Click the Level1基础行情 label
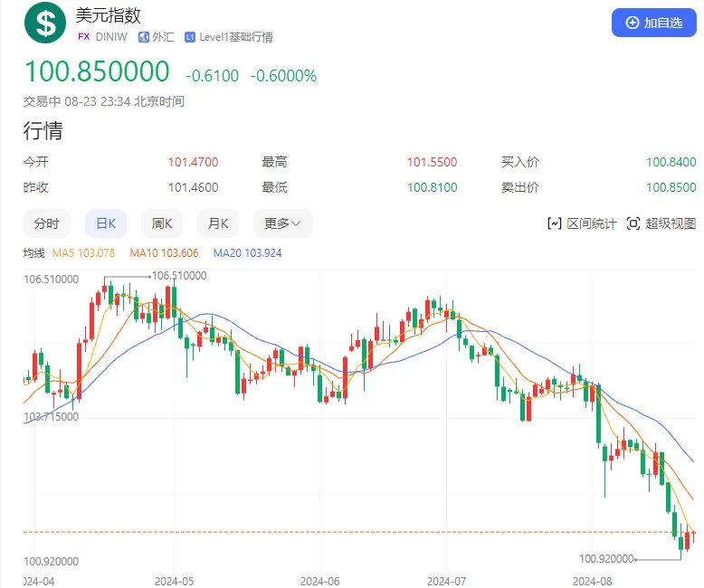This screenshot has width=704, height=588. (236, 37)
